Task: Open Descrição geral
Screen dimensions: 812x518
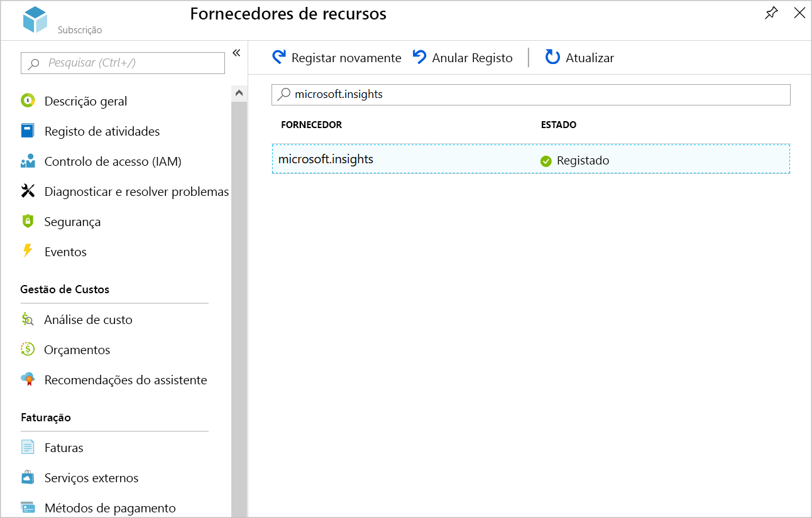Action: point(85,101)
